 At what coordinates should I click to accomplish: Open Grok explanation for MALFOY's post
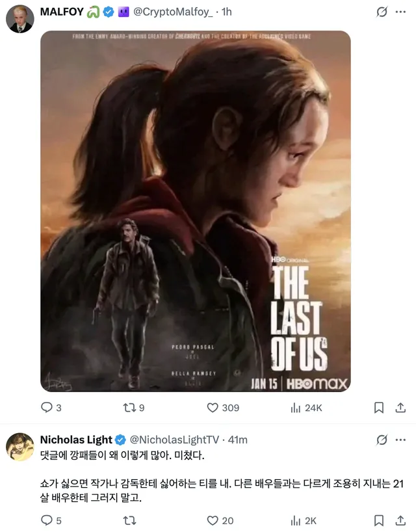pyautogui.click(x=382, y=12)
